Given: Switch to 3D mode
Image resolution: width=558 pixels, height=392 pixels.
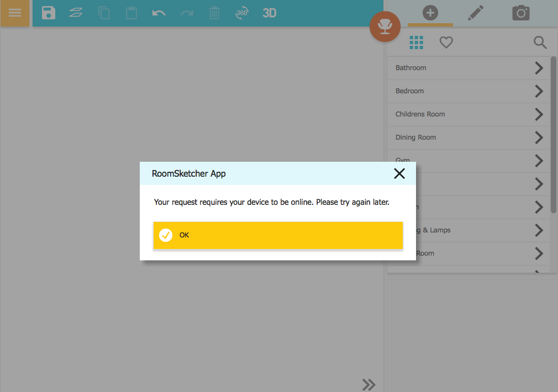Looking at the screenshot, I should click(x=269, y=13).
